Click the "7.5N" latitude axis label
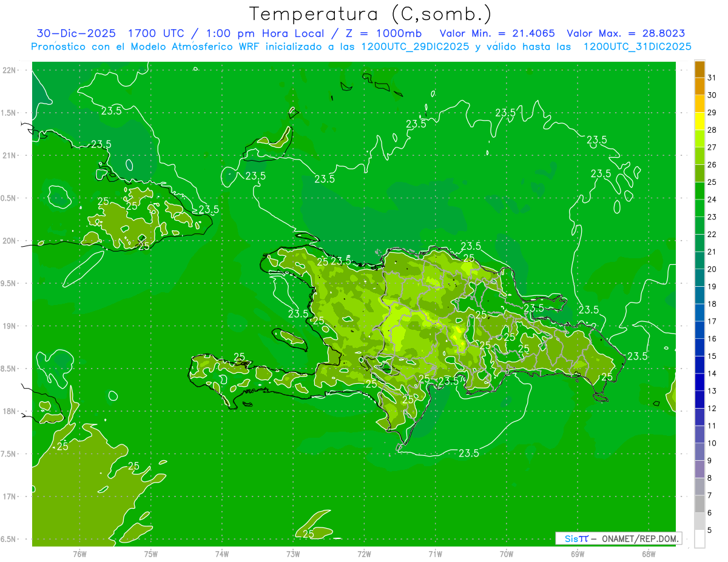 [x=8, y=454]
